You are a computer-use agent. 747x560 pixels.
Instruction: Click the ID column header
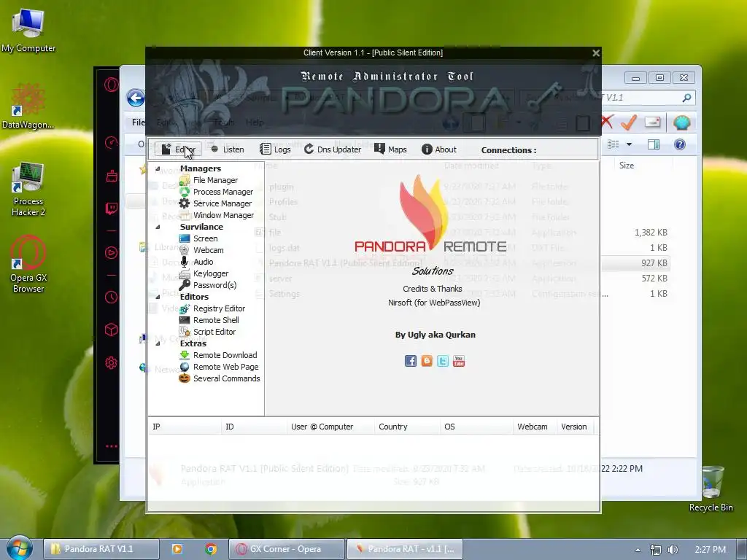[x=254, y=427]
